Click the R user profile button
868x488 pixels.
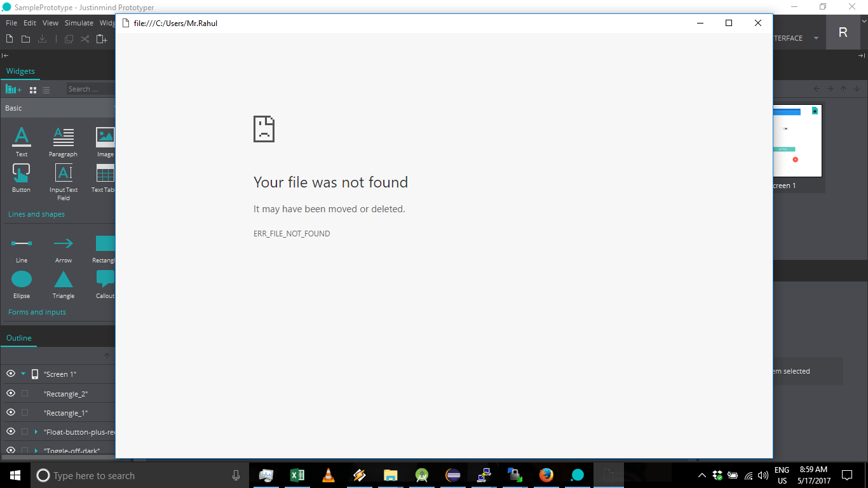coord(843,33)
